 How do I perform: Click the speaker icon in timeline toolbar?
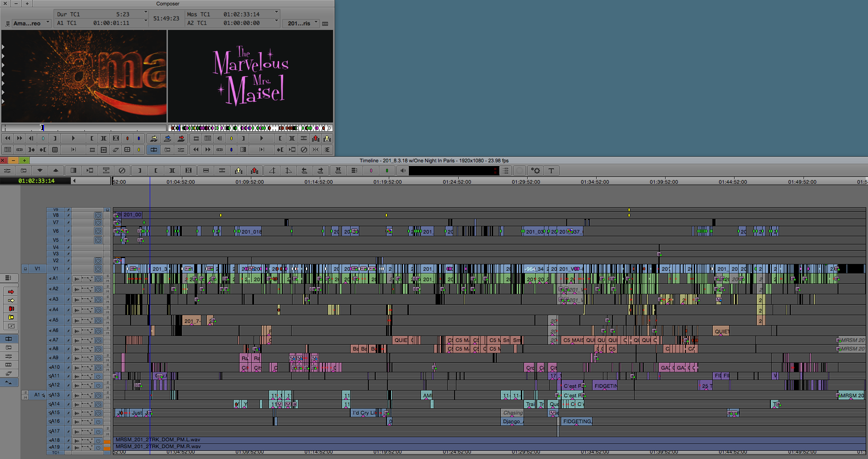[x=403, y=171]
